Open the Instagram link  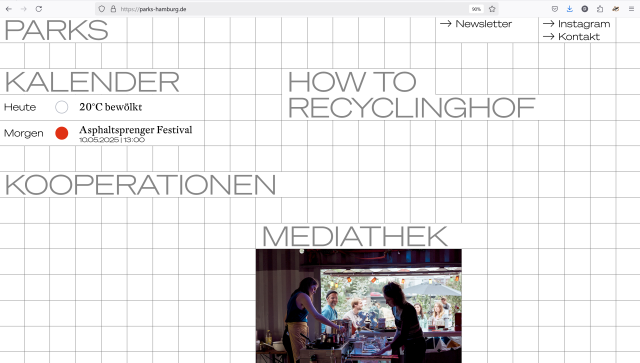pos(584,24)
